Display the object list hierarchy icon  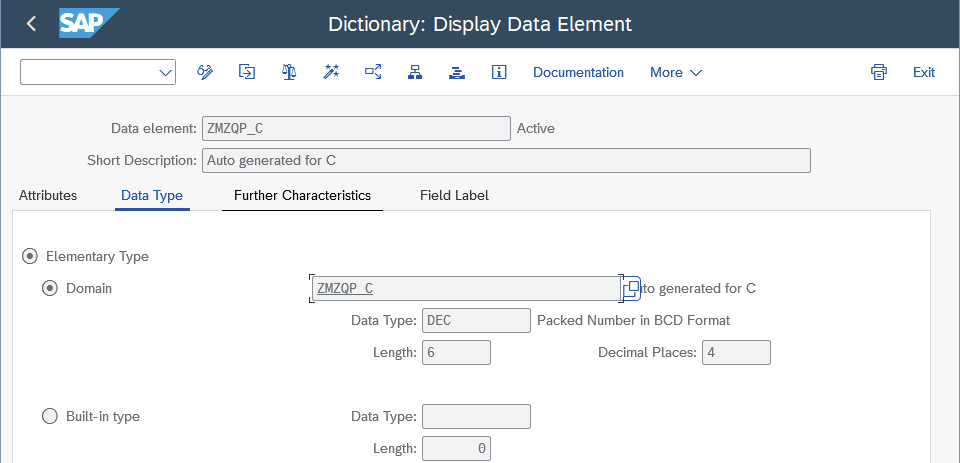tap(415, 72)
